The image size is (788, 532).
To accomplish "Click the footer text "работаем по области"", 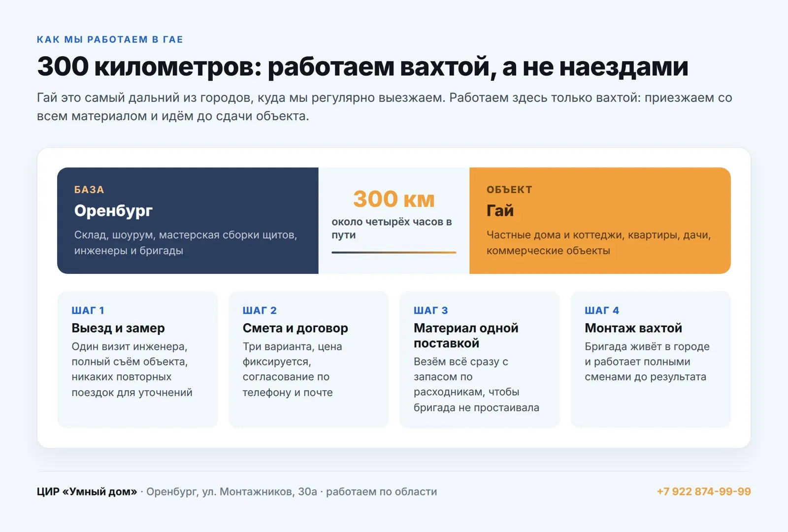I will 381,492.
